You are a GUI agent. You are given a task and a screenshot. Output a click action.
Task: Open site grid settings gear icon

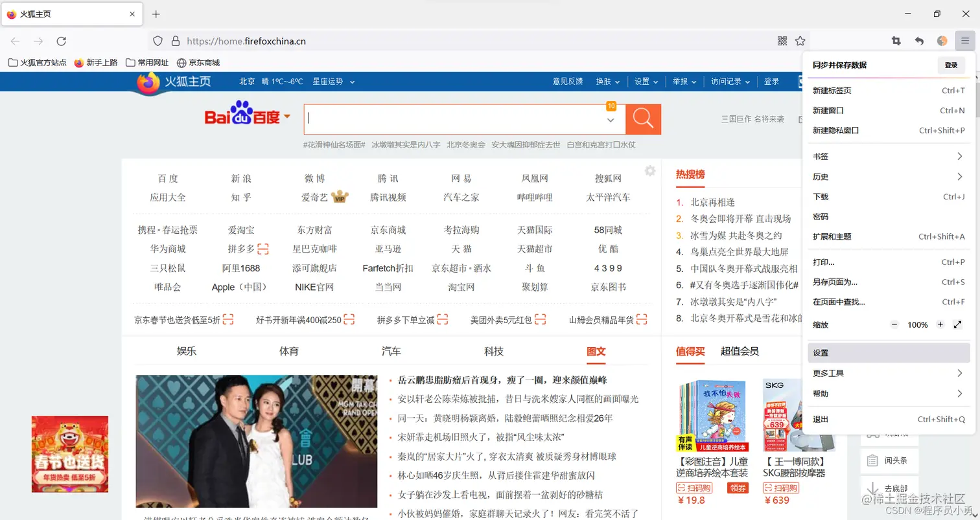coord(650,171)
